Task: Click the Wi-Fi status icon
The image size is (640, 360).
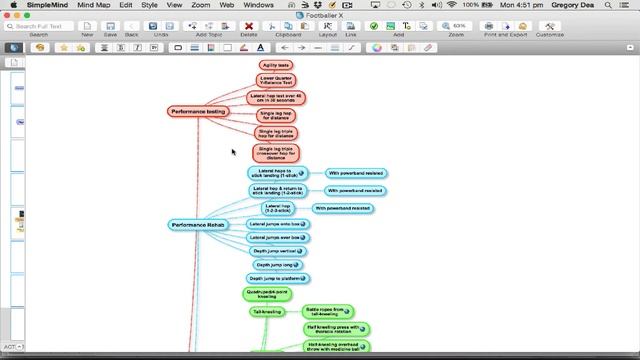Action: (x=451, y=5)
